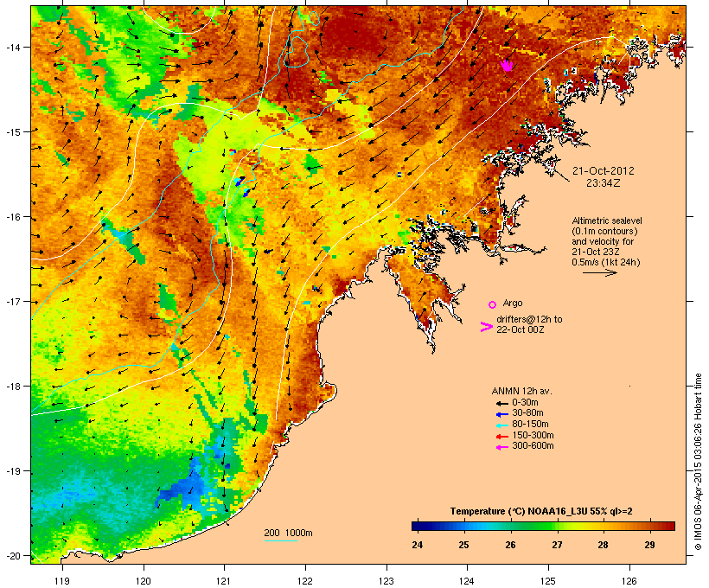Click the longitude label 123
The width and height of the screenshot is (709, 588).
point(386,581)
